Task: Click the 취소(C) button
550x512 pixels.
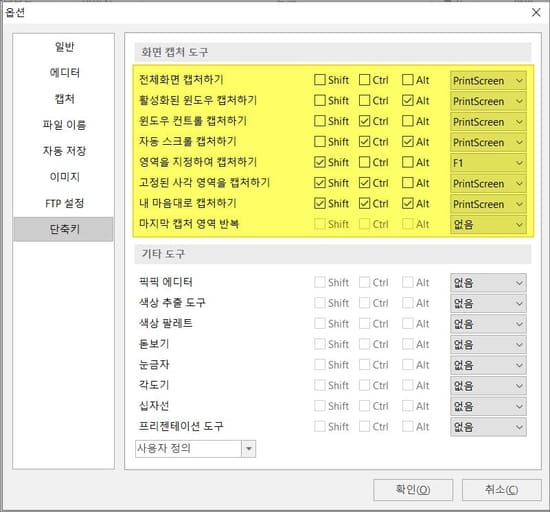Action: (x=502, y=490)
